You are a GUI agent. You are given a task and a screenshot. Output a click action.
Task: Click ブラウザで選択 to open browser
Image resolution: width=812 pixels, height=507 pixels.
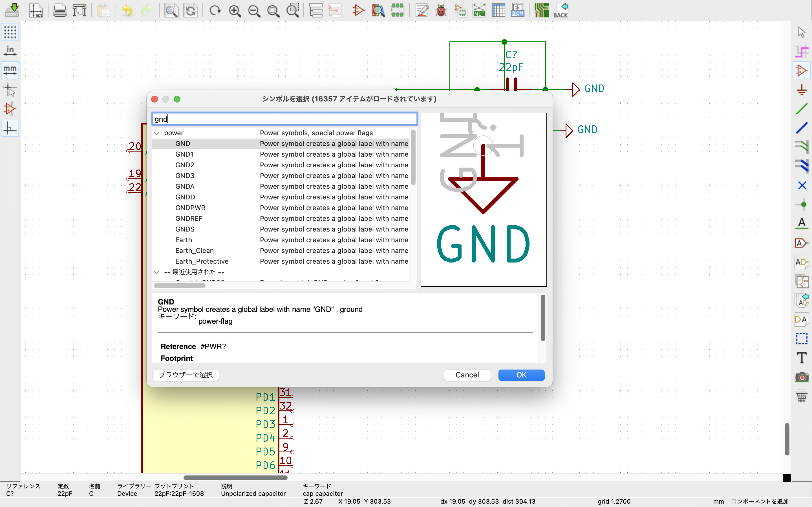(x=185, y=374)
